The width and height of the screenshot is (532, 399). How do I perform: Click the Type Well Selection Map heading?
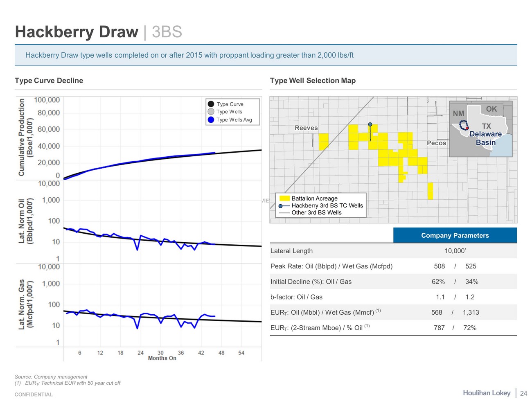[313, 81]
